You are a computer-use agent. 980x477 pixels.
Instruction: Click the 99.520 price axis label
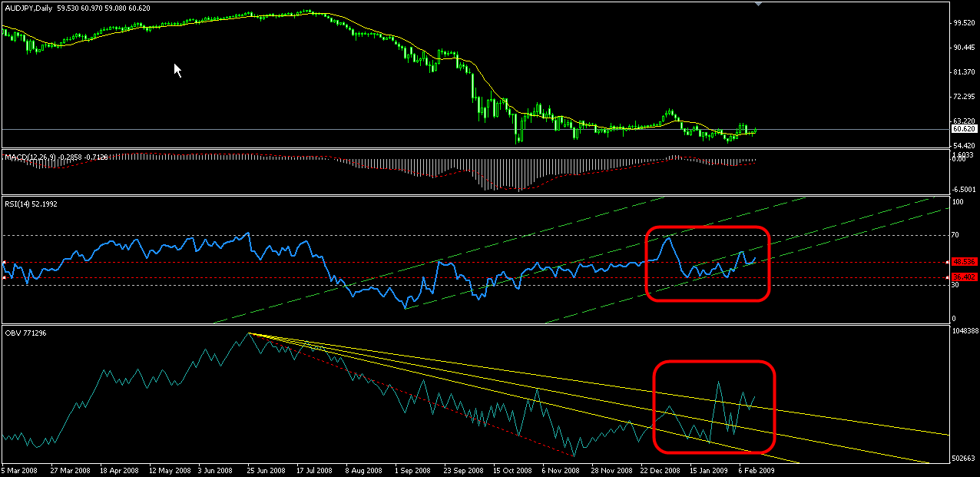pos(962,23)
